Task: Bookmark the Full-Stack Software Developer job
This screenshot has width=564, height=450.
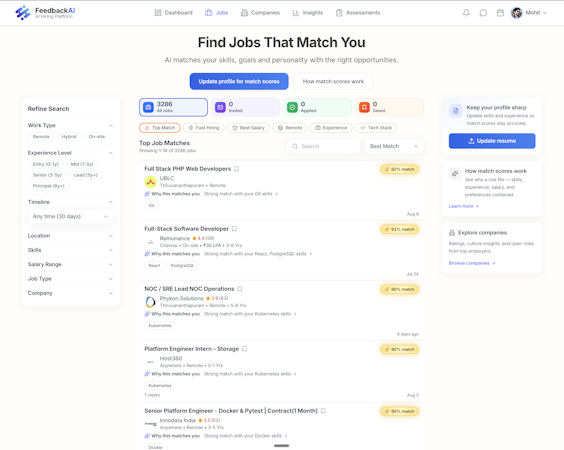Action: (234, 229)
